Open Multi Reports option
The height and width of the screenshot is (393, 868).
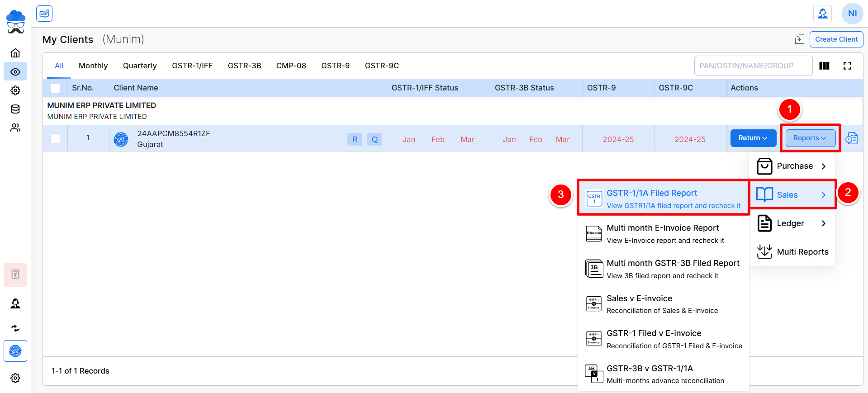click(793, 252)
